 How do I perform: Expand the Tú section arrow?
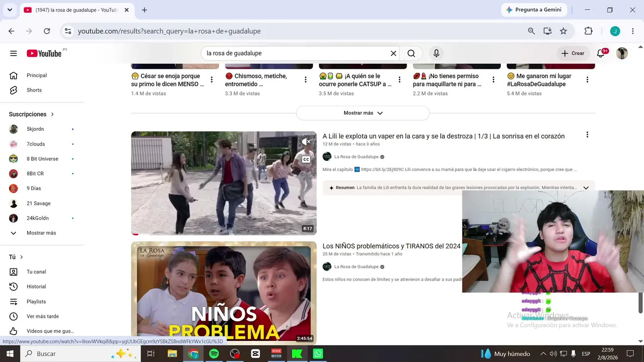click(21, 257)
